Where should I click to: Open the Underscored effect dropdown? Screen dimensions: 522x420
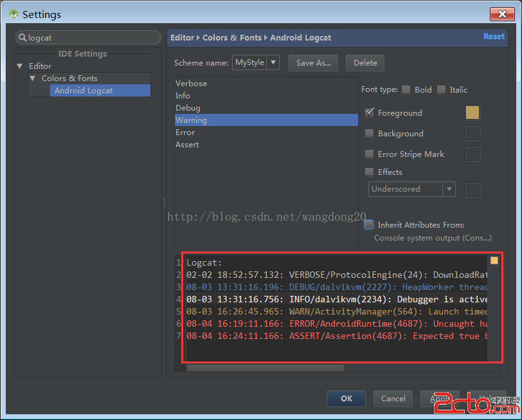click(411, 189)
